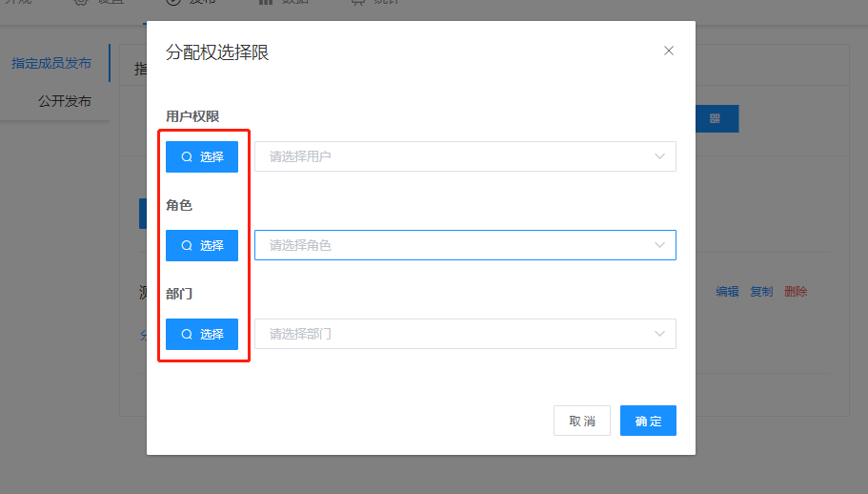The width and height of the screenshot is (868, 494).
Task: Open the 发布 tab in top navigation
Action: coord(191,3)
